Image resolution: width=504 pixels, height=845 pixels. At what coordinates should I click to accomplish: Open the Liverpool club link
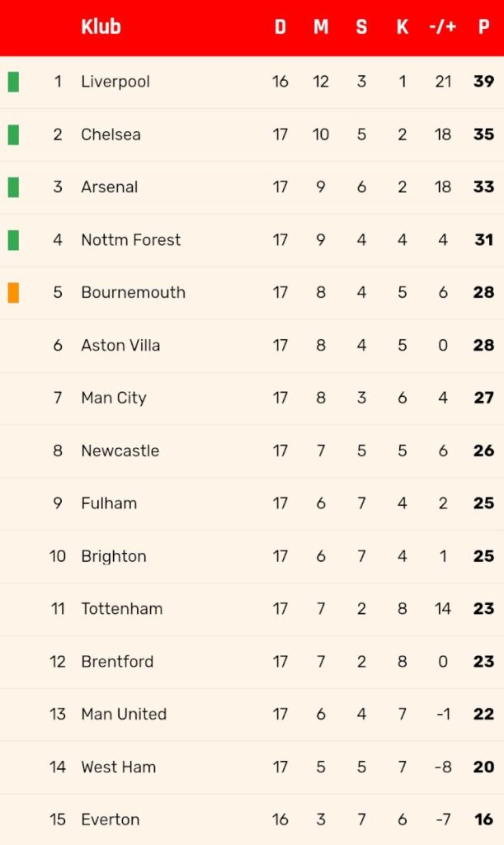click(x=115, y=82)
